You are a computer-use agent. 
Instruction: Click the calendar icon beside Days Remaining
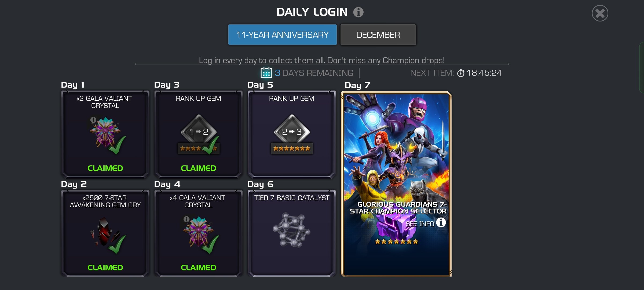coord(266,73)
